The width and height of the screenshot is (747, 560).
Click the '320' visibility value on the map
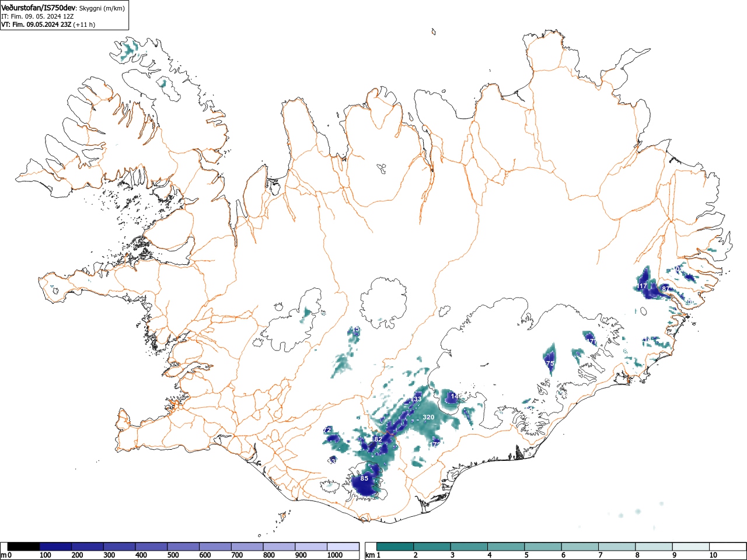428,418
